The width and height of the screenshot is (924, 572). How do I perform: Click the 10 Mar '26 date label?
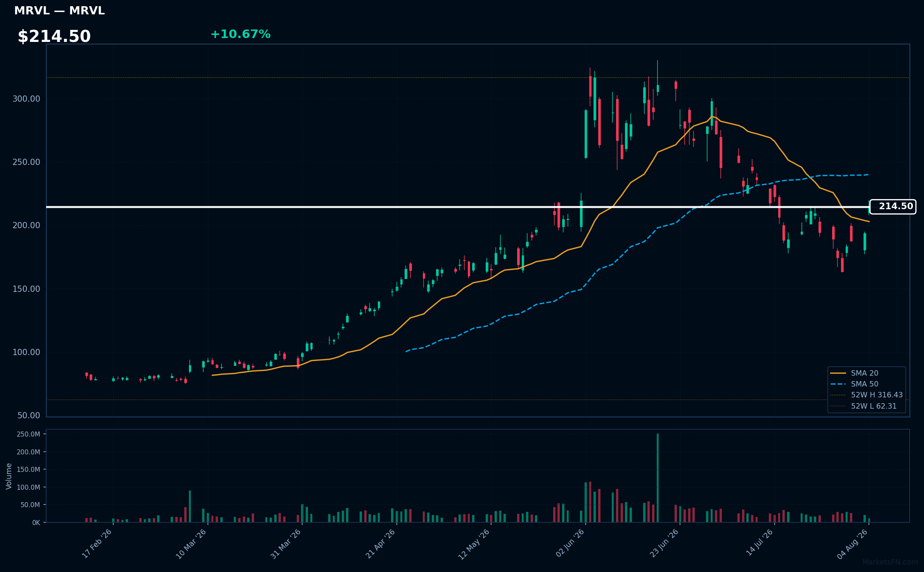point(191,544)
